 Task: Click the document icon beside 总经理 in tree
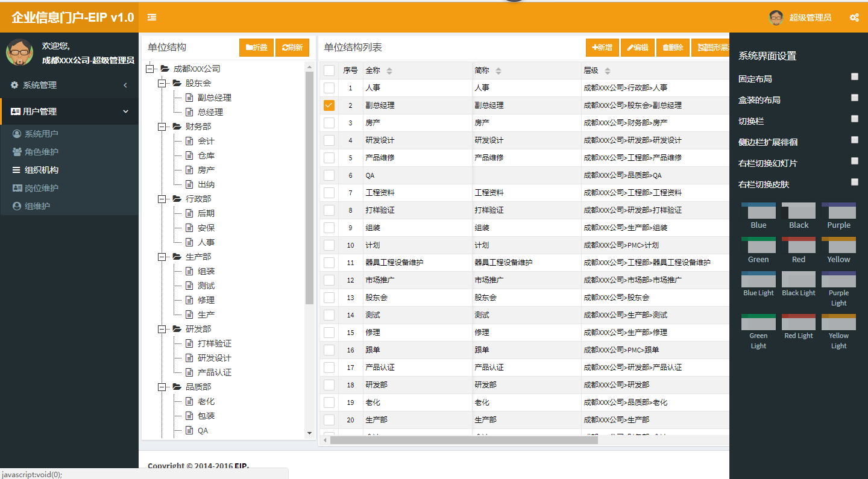tap(189, 112)
